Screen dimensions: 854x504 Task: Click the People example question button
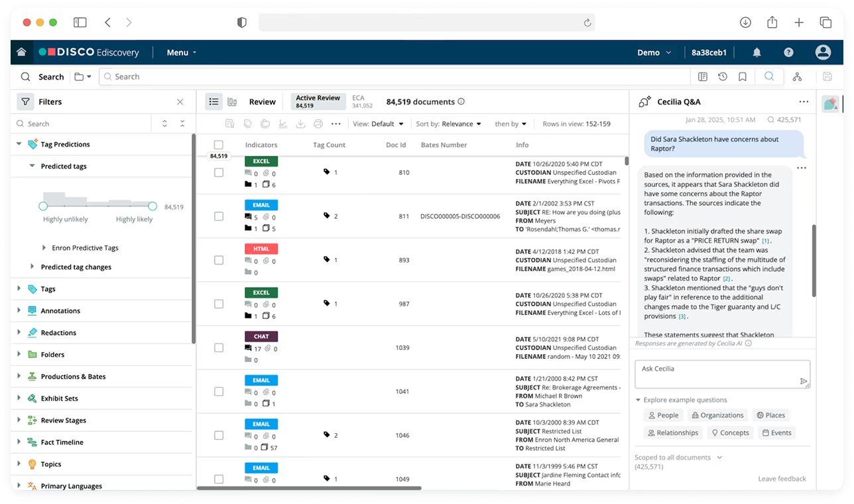tap(663, 415)
